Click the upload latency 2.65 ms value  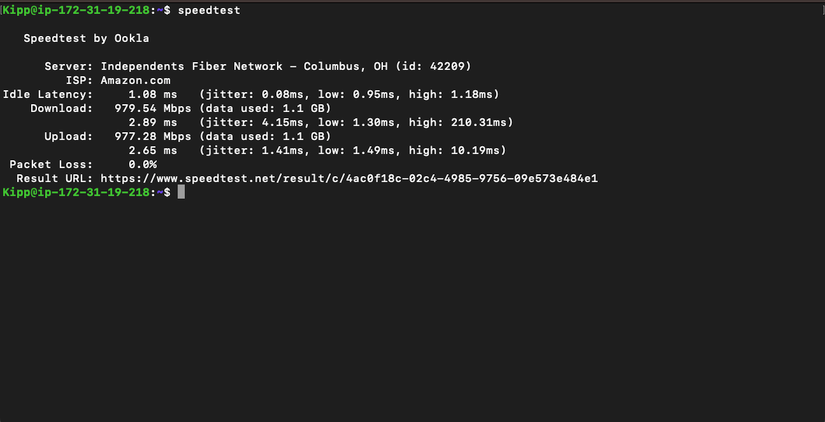tap(153, 150)
